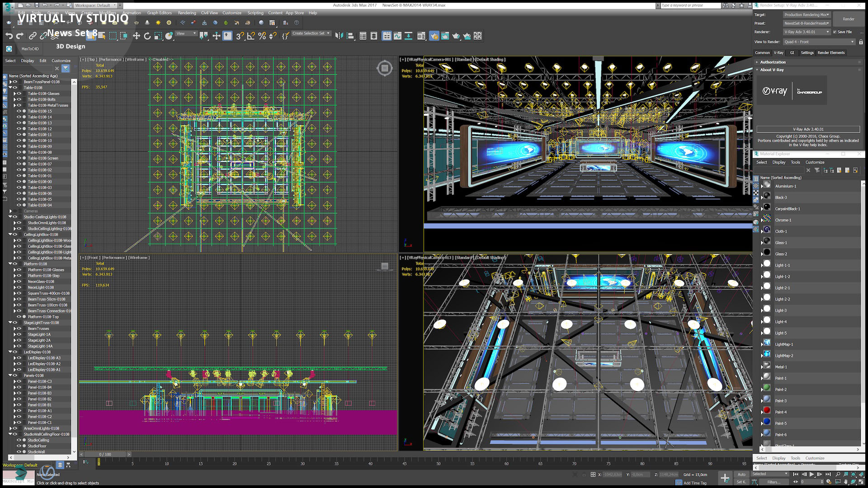This screenshot has width=868, height=488.
Task: Click the Undo arrow icon
Action: point(9,36)
